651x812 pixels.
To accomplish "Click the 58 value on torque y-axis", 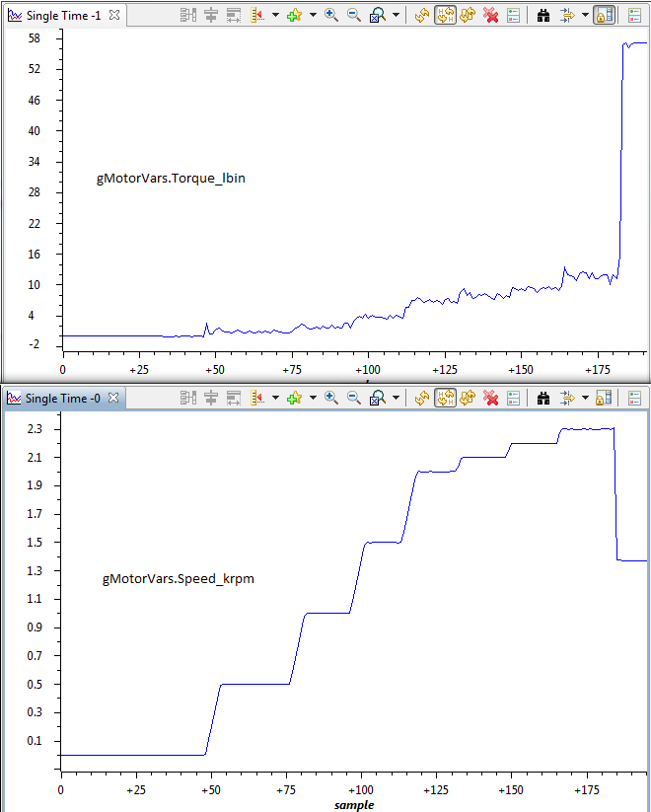I will pos(35,38).
